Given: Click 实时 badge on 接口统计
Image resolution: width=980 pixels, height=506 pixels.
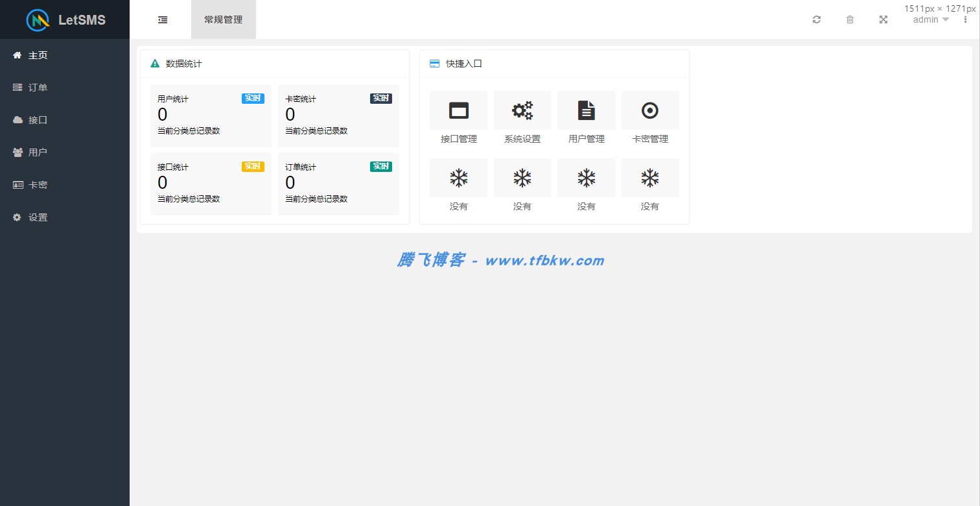Looking at the screenshot, I should (x=253, y=167).
